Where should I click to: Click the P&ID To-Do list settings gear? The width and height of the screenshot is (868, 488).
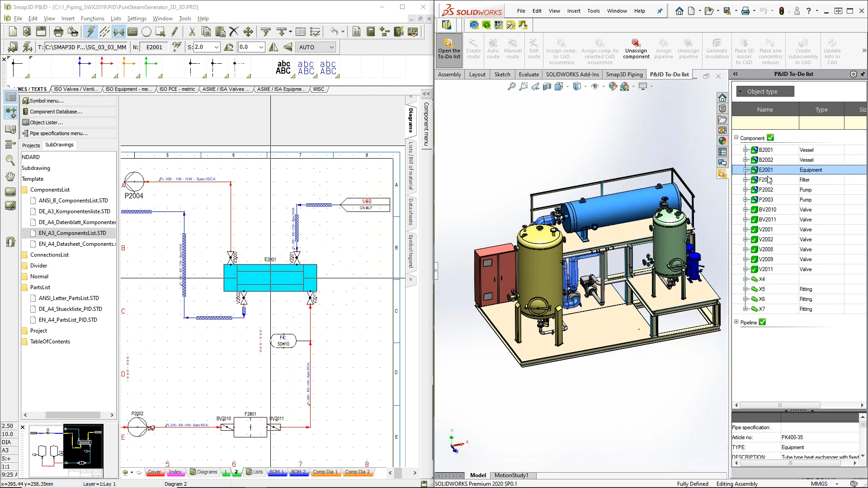[853, 74]
